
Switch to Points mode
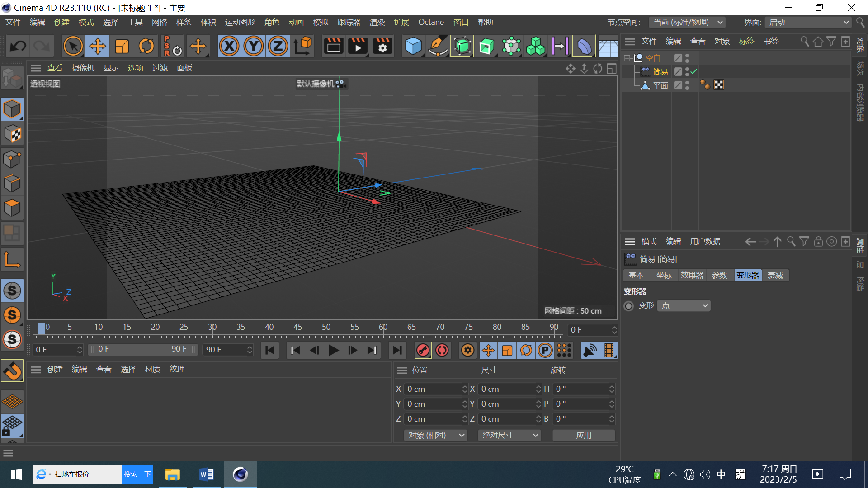pos(12,159)
